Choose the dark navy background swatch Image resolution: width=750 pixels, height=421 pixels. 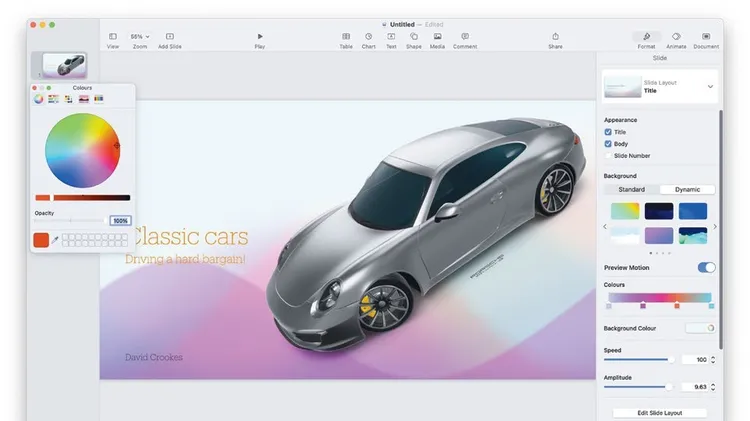click(x=659, y=211)
